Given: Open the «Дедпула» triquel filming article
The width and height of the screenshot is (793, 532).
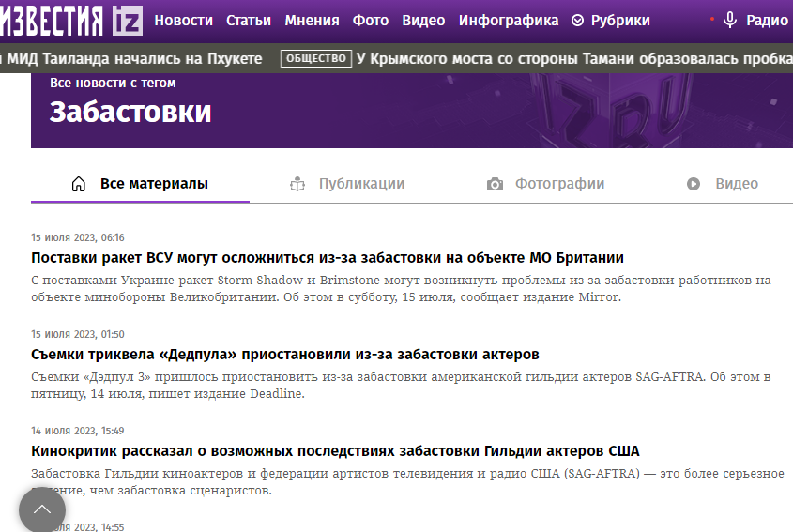Looking at the screenshot, I should 285,355.
